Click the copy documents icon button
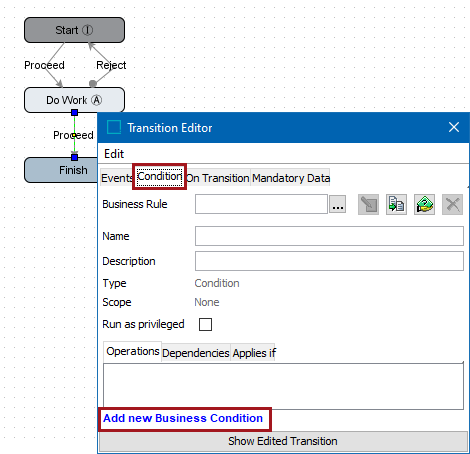This screenshot has width=470, height=454. pyautogui.click(x=396, y=204)
